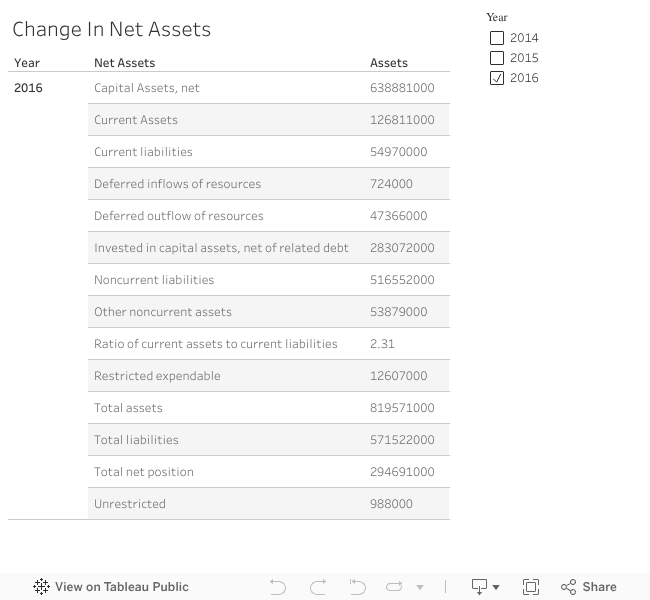Click the Net Assets column header
650x600 pixels.
125,63
